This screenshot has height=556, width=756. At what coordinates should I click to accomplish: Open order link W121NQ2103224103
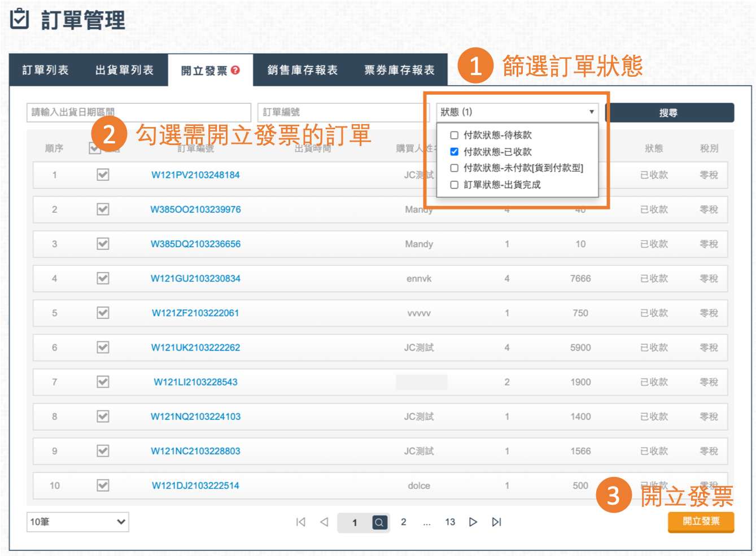pyautogui.click(x=195, y=417)
